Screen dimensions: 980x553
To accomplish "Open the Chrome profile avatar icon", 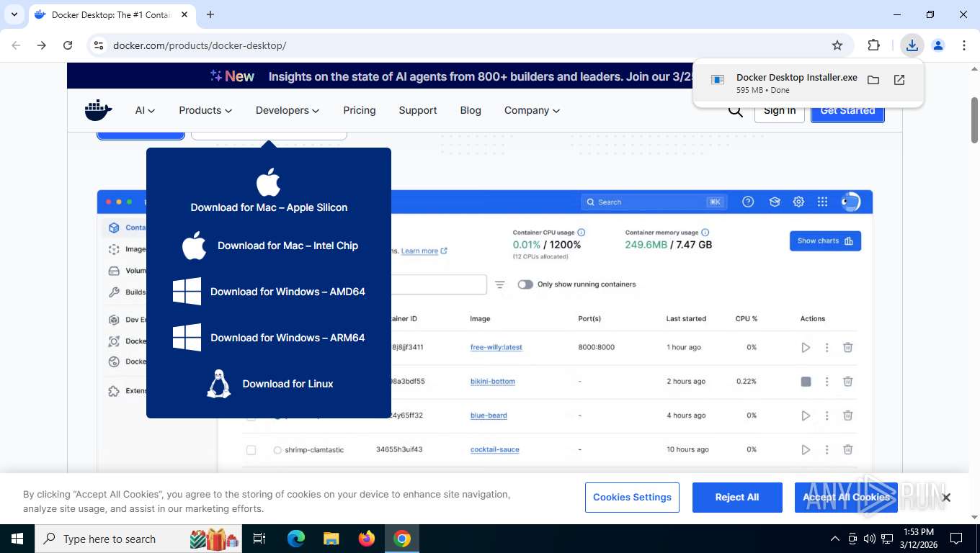I will coord(938,45).
